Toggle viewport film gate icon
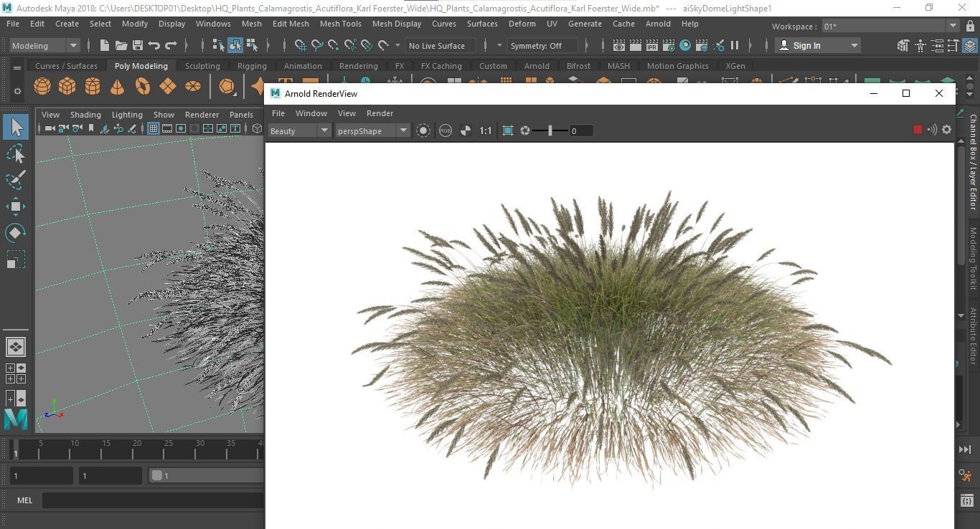The height and width of the screenshot is (529, 980). [x=167, y=128]
